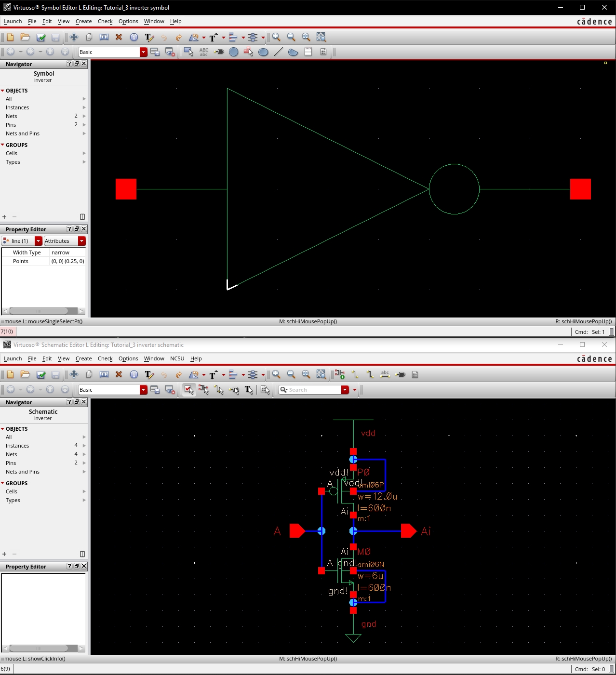This screenshot has height=675, width=616.
Task: Click Zoom In magnifier in Schematic Editor toolbar
Action: click(276, 374)
